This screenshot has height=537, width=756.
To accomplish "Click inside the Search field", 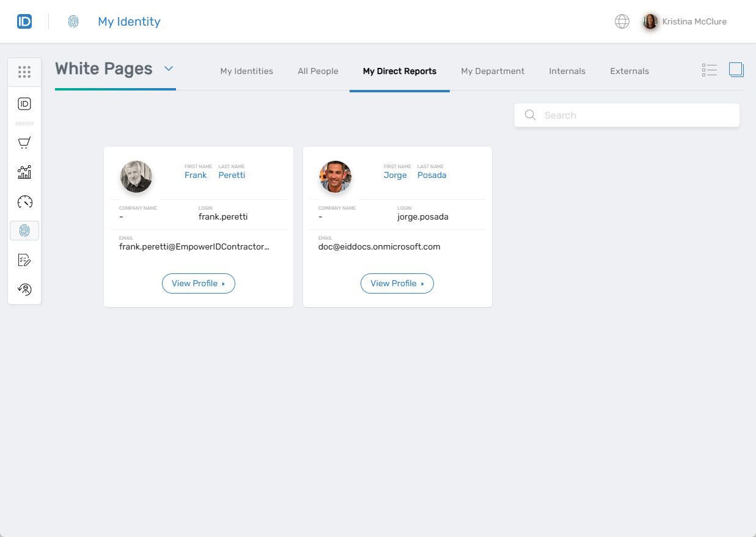I will click(x=626, y=115).
